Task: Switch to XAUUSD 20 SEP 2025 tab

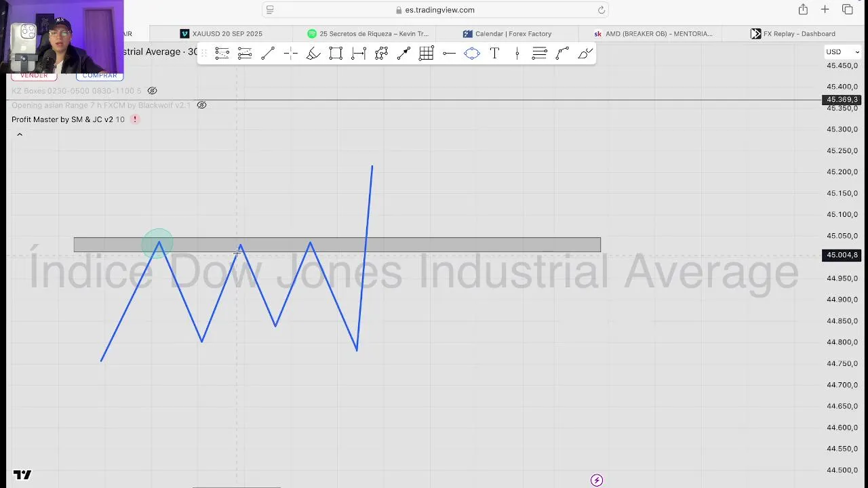Action: point(220,34)
